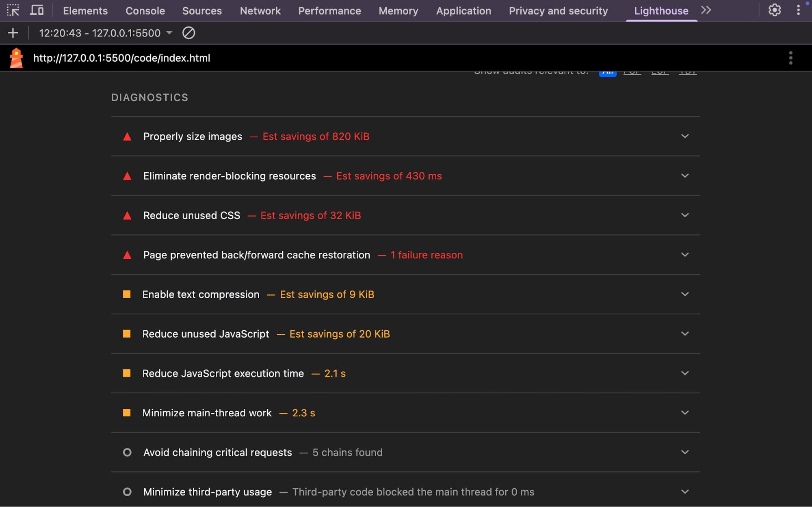Viewport: 812px width, 507px height.
Task: Open the Application tab
Action: pos(463,11)
